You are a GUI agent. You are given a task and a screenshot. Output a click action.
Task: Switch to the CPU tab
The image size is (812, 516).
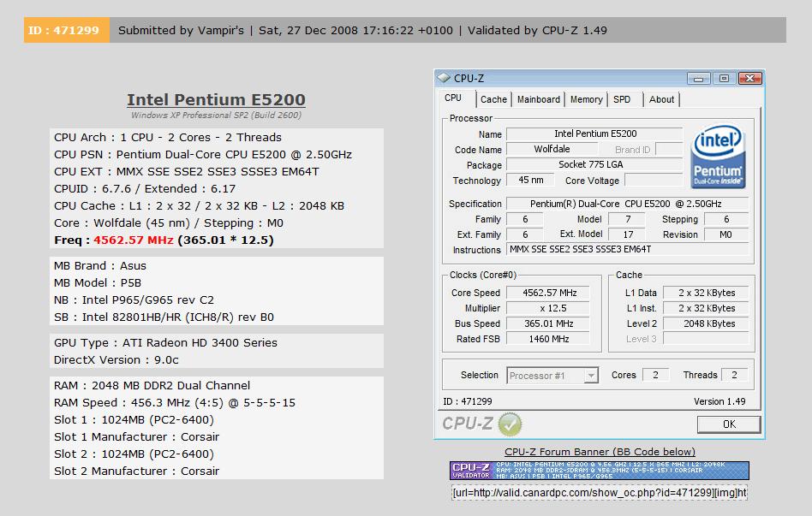click(x=453, y=98)
